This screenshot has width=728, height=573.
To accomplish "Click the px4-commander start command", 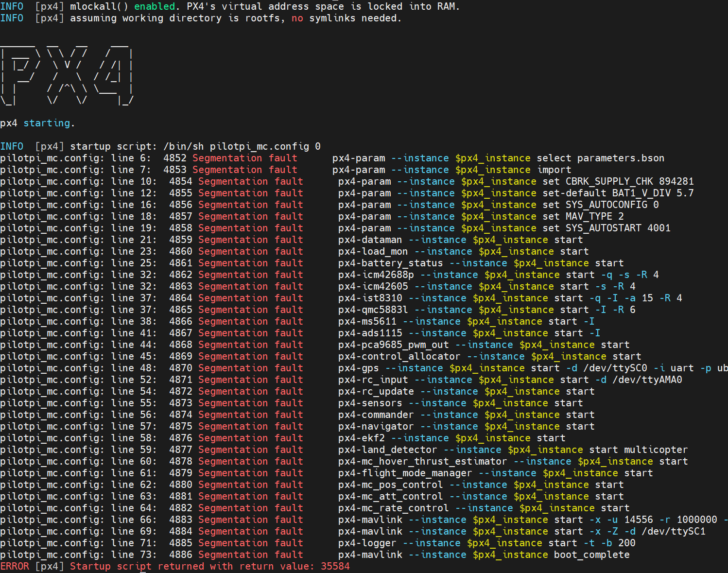I will 467,415.
